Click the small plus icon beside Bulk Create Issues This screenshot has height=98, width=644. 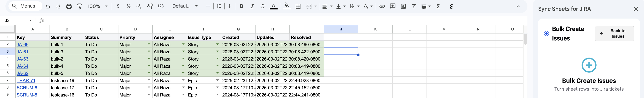(546, 33)
